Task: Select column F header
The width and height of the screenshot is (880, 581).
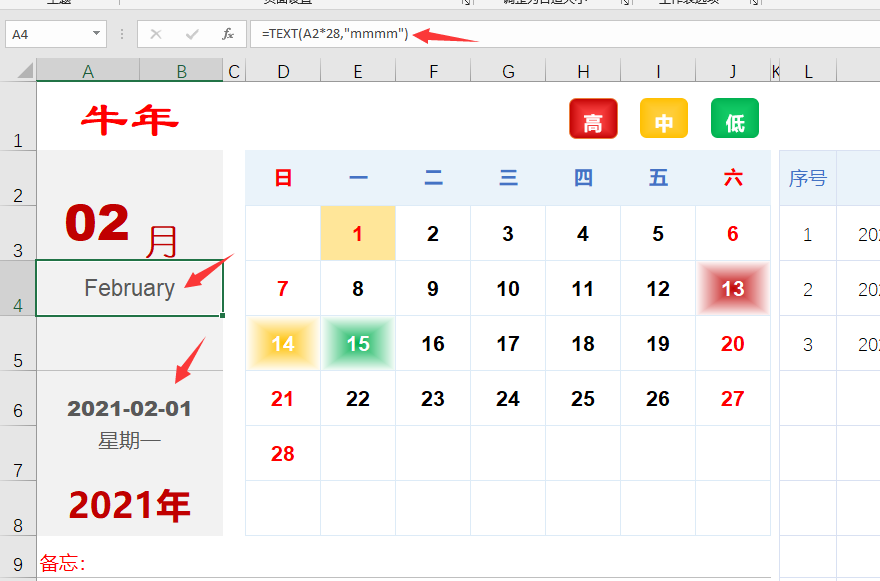Action: click(433, 71)
